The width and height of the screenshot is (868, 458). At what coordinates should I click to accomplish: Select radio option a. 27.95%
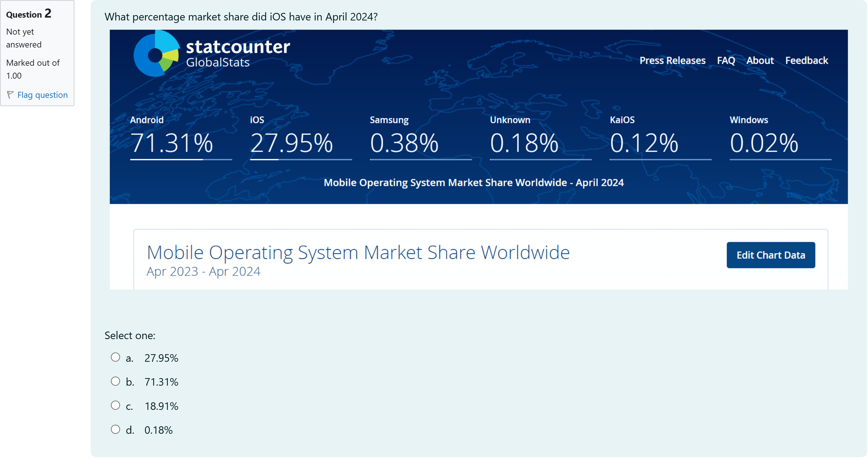(115, 357)
